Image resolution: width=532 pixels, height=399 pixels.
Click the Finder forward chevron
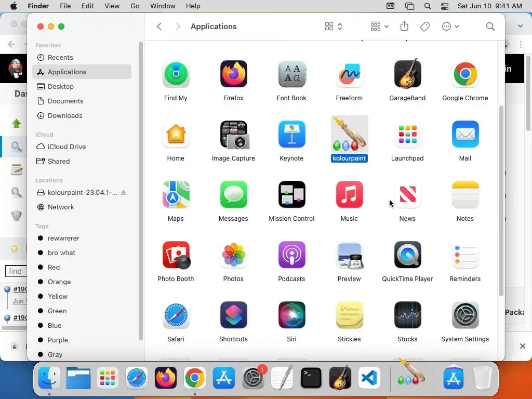178,26
